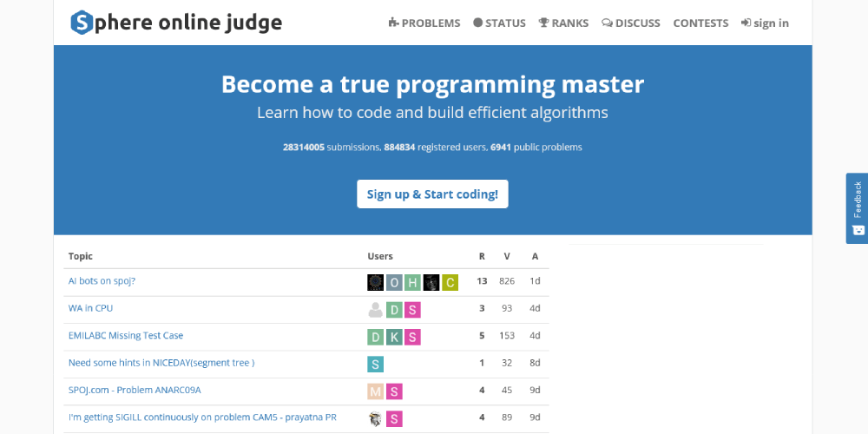Go to the PROBLEMS menu
868x434 pixels.
[424, 23]
